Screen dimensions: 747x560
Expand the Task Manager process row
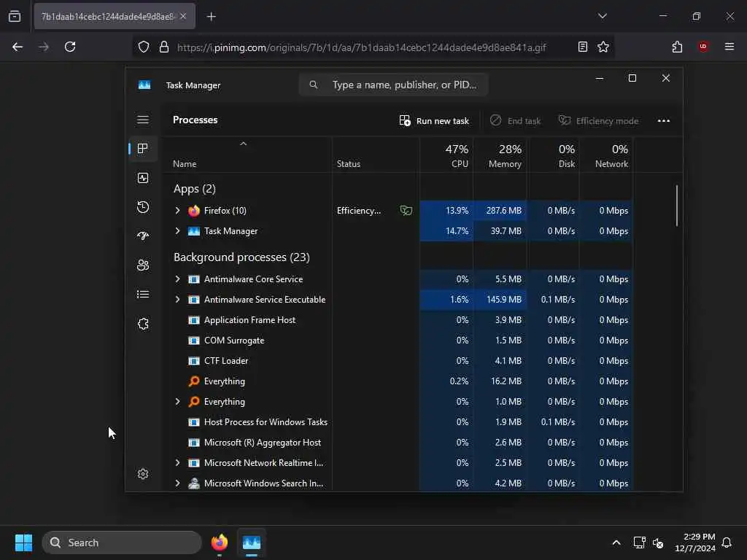point(178,231)
